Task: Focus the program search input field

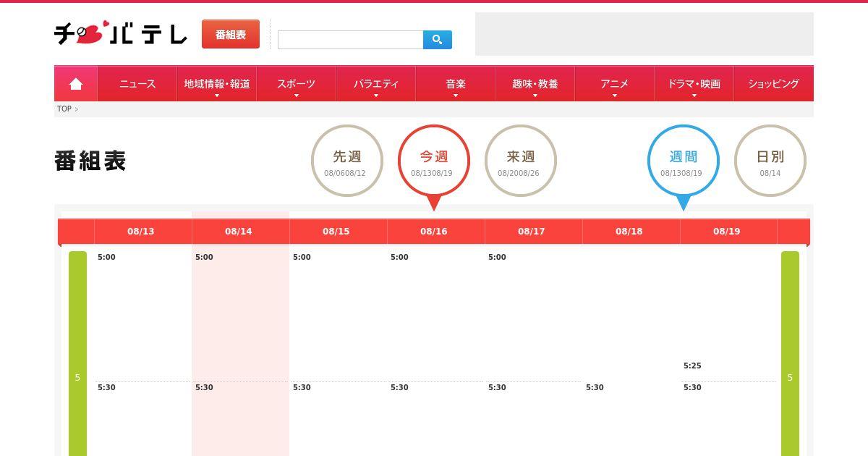Action: [350, 40]
